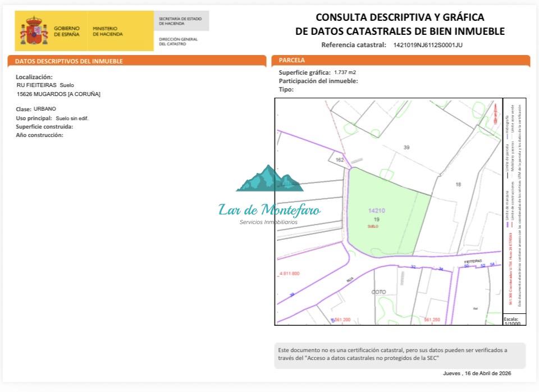Click the 'DATOS DESCRIPTIVOS DEL INMUEBLE' header
539x392 pixels.
click(68, 61)
